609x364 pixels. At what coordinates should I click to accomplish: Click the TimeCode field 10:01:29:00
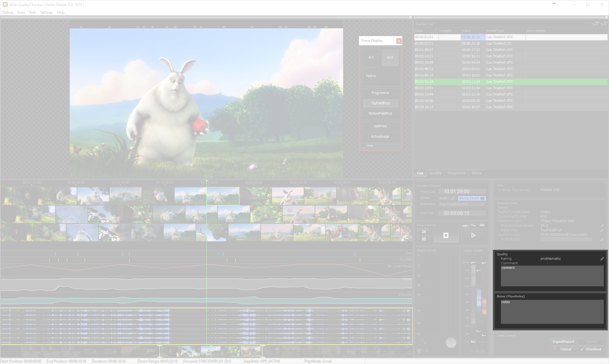tap(462, 192)
